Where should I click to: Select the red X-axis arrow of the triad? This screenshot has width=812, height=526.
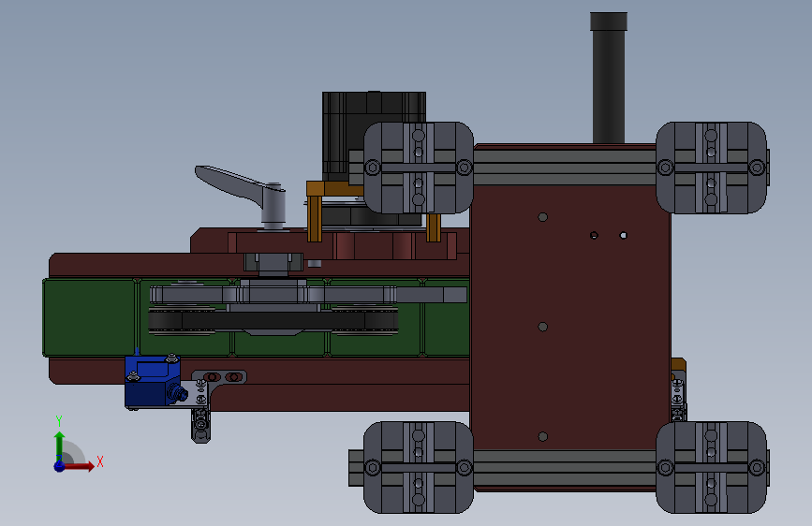click(x=79, y=466)
